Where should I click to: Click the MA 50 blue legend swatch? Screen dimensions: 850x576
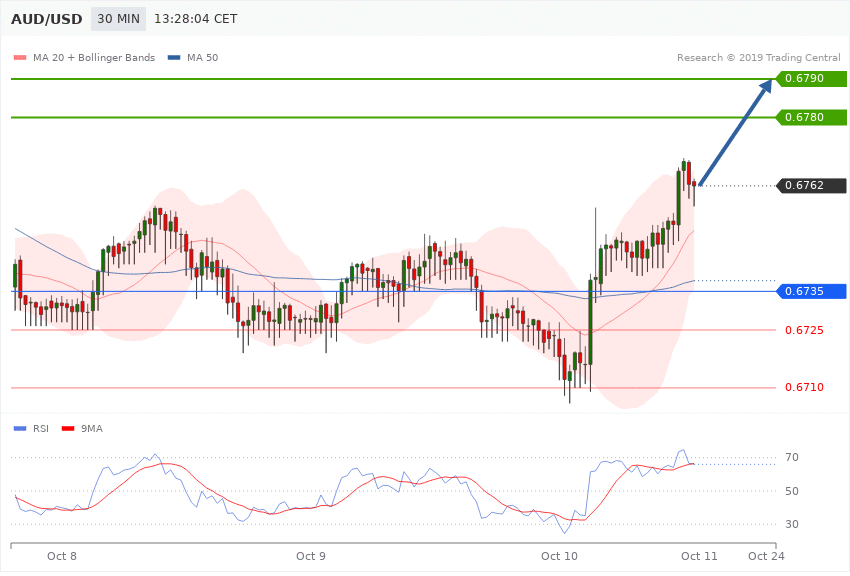[x=174, y=57]
